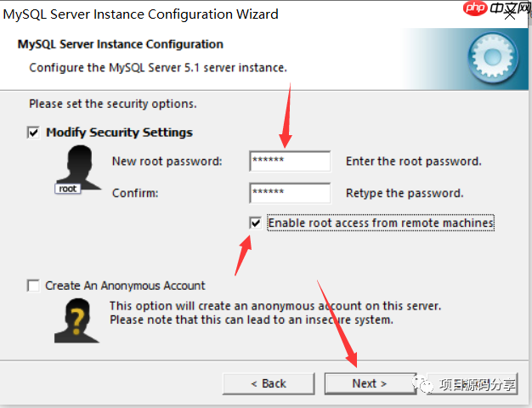Click the Enter the root password hint
The width and height of the screenshot is (532, 408).
click(x=414, y=161)
